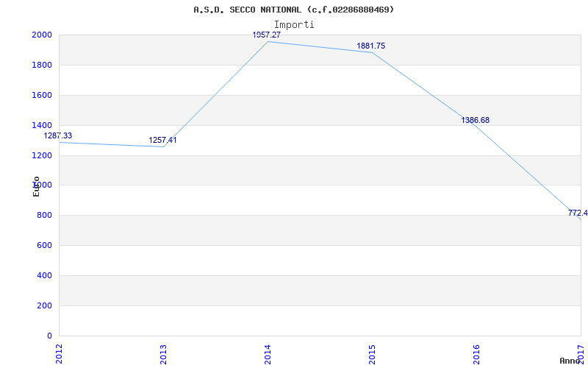The height and width of the screenshot is (368, 588).
Task: Click the x-axis year 2013
Action: click(x=163, y=354)
